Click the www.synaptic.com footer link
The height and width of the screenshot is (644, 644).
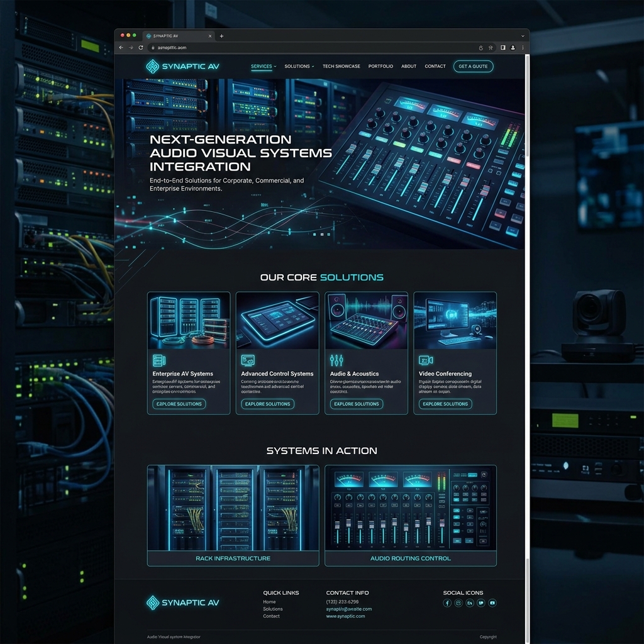coord(345,616)
